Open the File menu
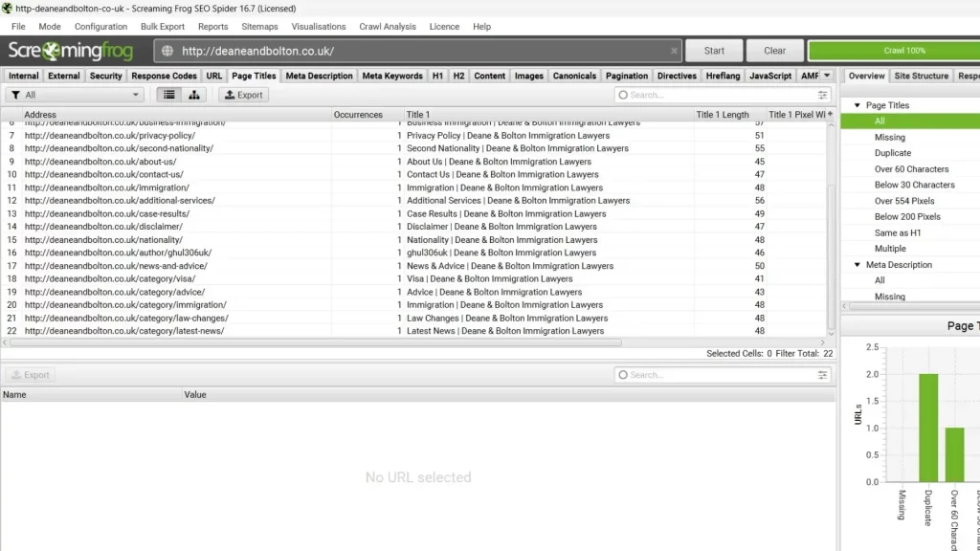 coord(18,26)
